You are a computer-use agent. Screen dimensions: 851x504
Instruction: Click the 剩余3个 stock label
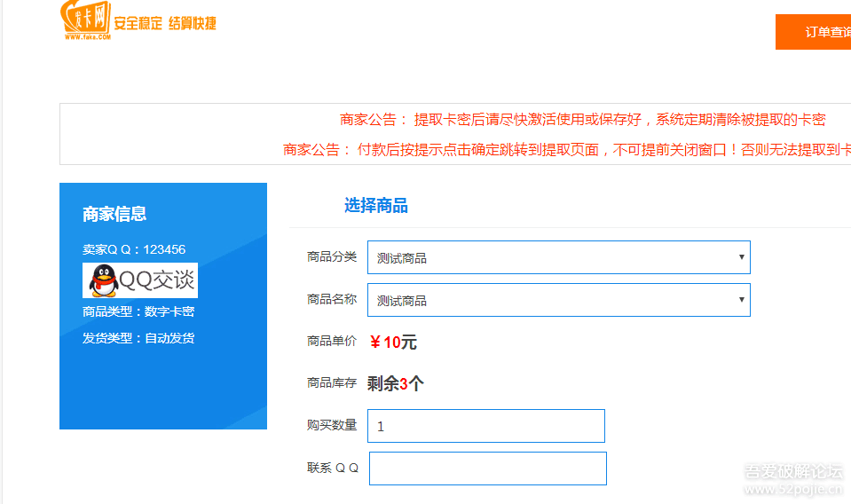[x=395, y=383]
